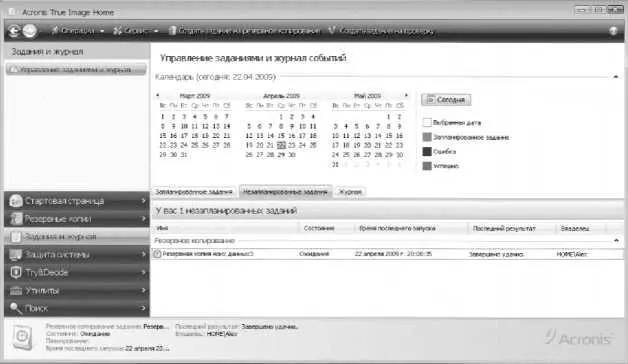Select the Резервная копия моих данных task row

point(387,254)
